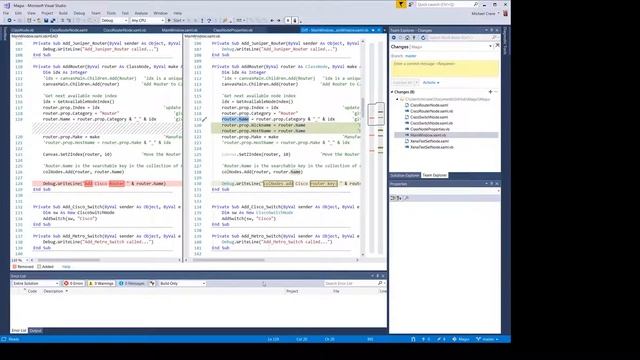
Task: Click the Quick Launch search magnifier icon
Action: pyautogui.click(x=476, y=4)
